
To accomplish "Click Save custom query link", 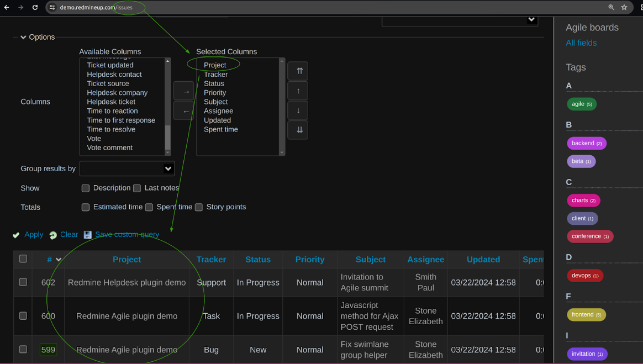I will pos(127,234).
